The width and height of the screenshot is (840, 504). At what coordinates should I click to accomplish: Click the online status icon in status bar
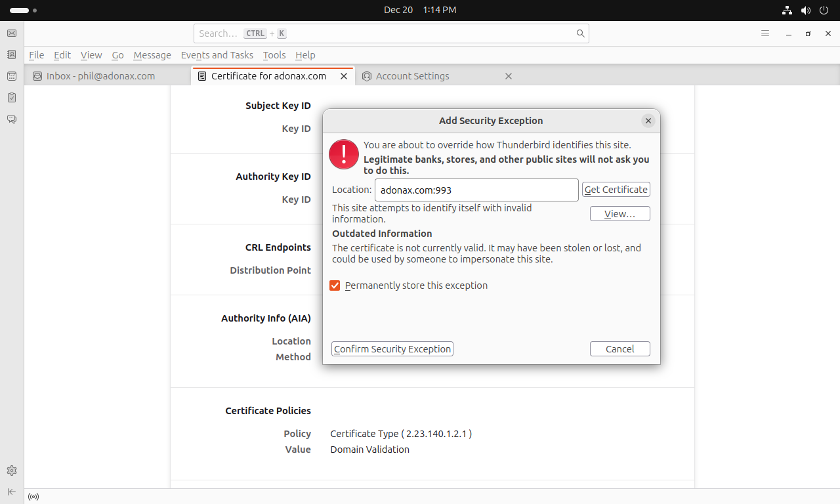click(x=33, y=497)
